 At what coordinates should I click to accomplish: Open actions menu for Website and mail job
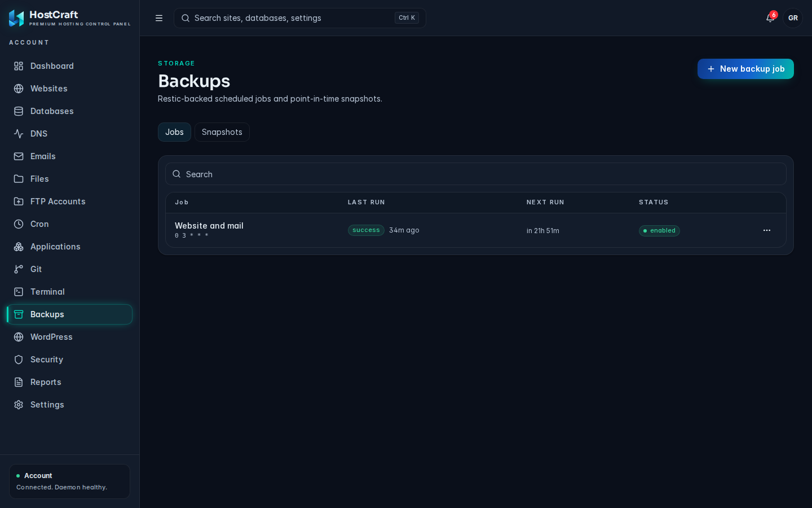[x=767, y=230]
